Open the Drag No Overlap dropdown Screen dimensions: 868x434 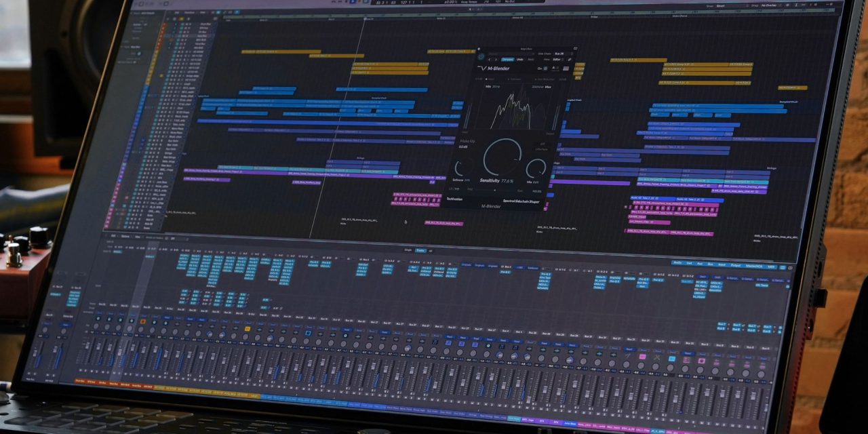pyautogui.click(x=770, y=5)
